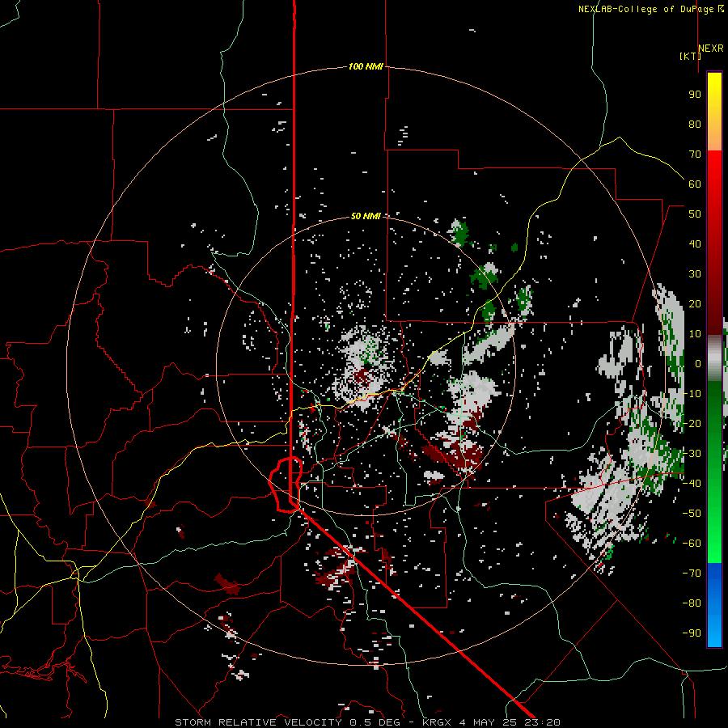This screenshot has width=728, height=728.
Task: Click the 50 value on velocity scale
Action: (x=695, y=214)
